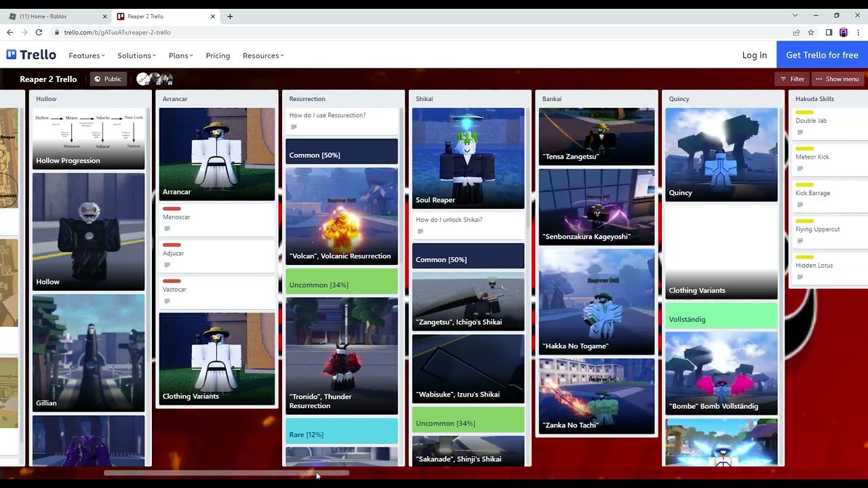Open Hakka No Togame card
The image size is (868, 488).
[597, 302]
